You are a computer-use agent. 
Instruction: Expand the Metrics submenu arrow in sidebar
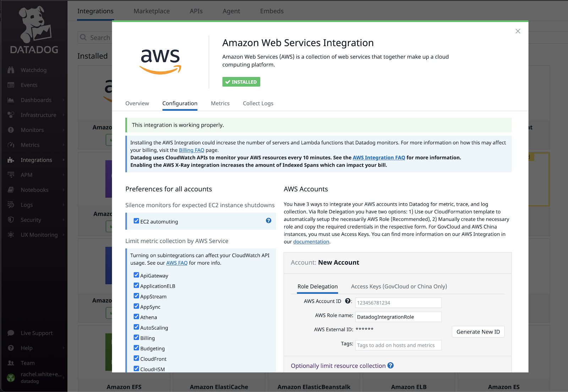coord(64,145)
